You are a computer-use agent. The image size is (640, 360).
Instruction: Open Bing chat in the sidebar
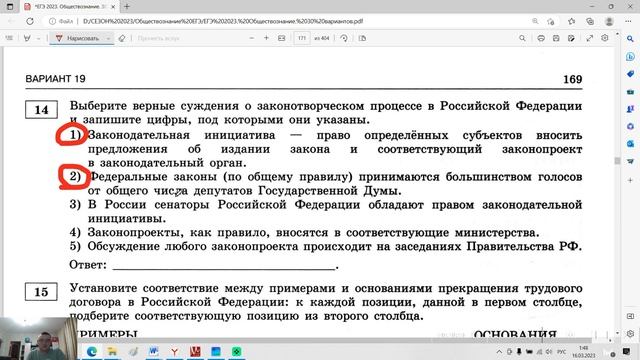coord(630,57)
